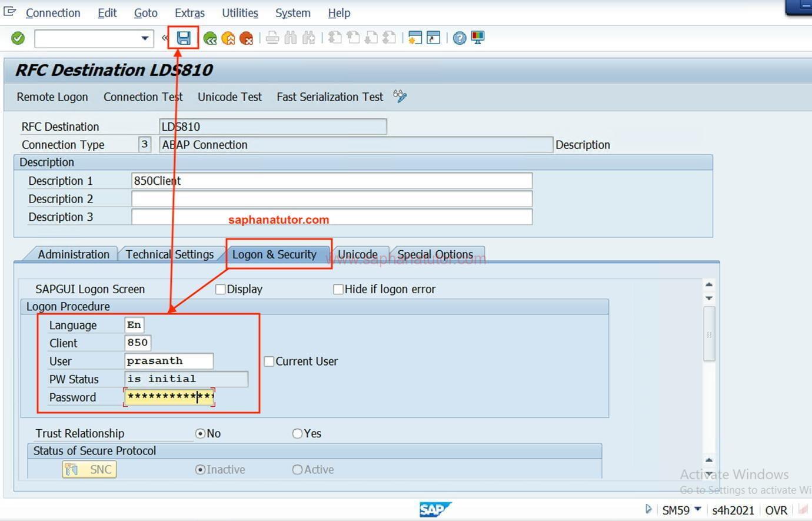Image resolution: width=812 pixels, height=521 pixels.
Task: Click the Description 2 input field
Action: point(332,199)
